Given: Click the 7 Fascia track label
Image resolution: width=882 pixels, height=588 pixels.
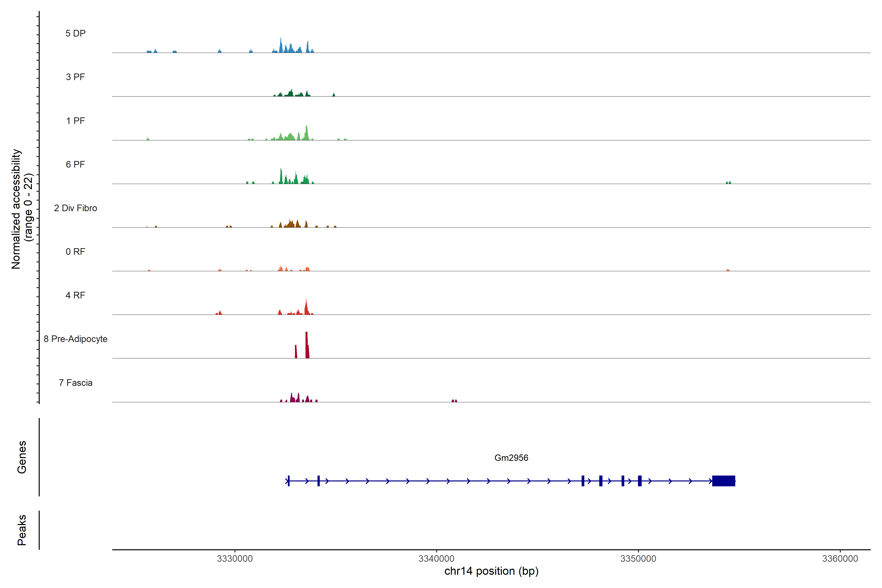Looking at the screenshot, I should coord(75,382).
